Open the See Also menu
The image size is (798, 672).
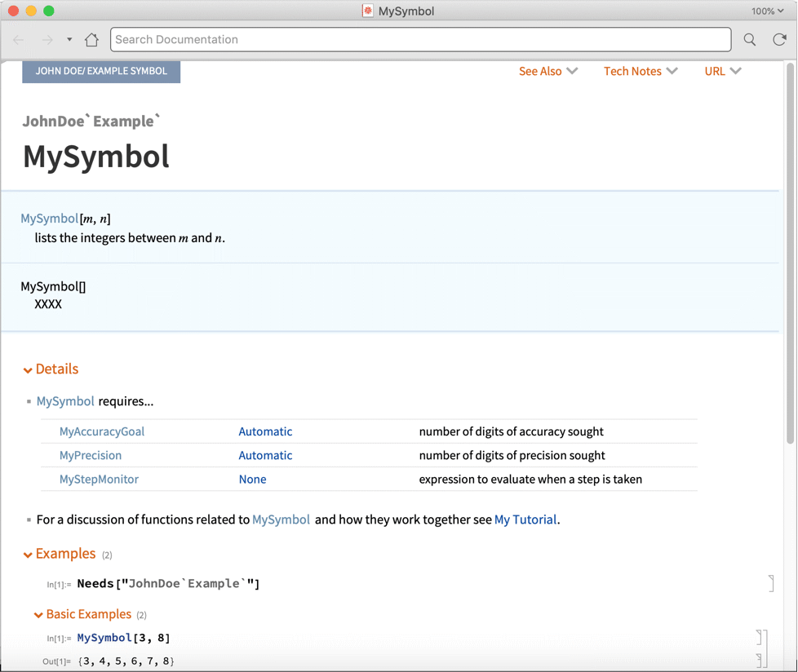[548, 71]
